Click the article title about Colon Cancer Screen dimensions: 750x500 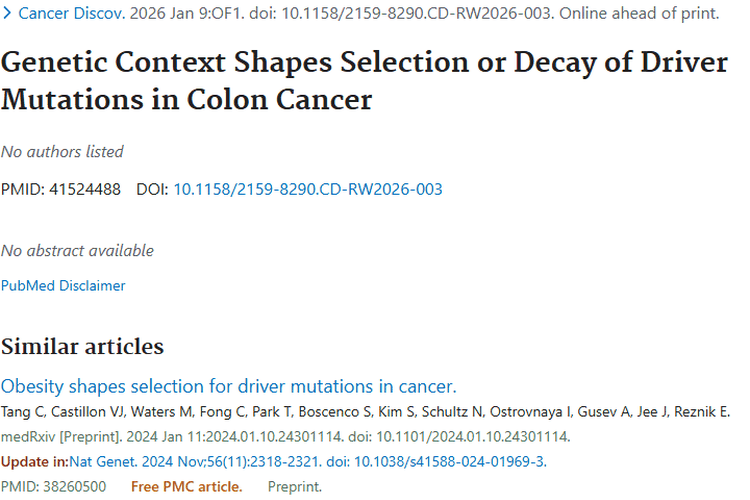click(364, 81)
